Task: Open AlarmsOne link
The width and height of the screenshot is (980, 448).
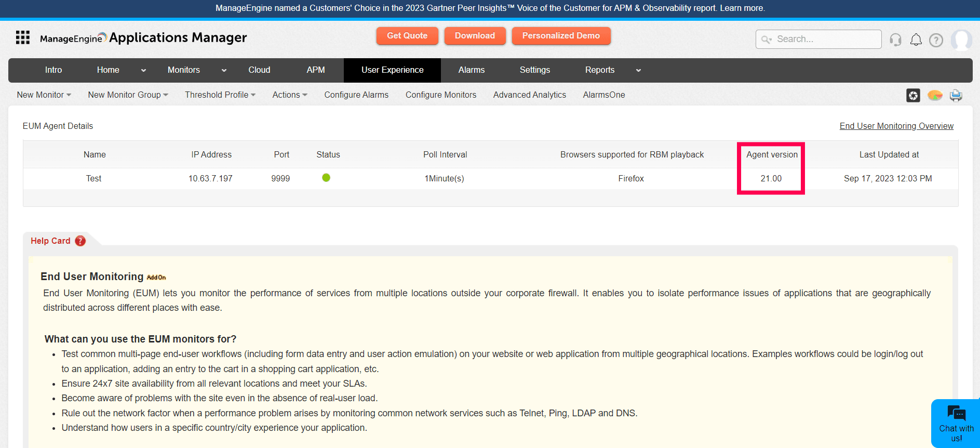Action: 604,95
